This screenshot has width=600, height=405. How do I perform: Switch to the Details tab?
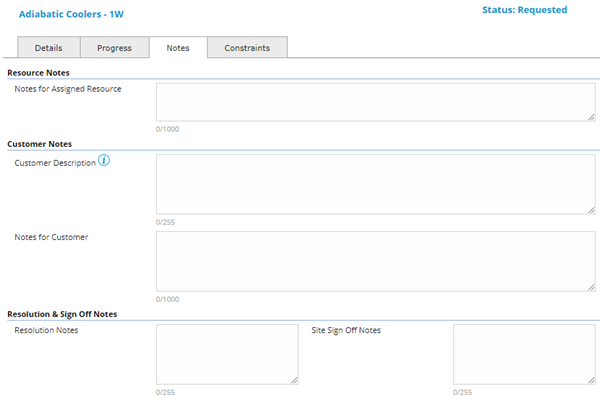(x=48, y=47)
